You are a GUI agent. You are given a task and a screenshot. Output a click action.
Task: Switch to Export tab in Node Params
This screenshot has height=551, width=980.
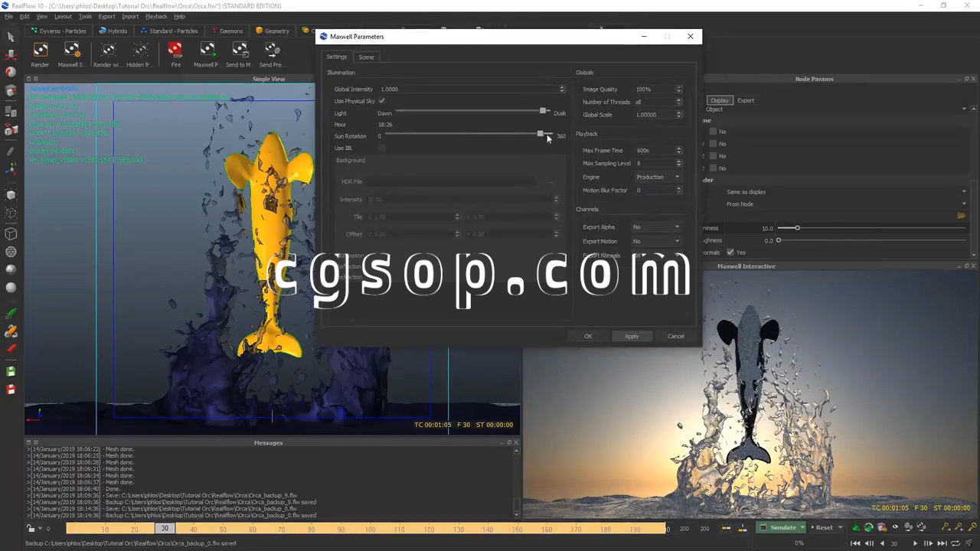pyautogui.click(x=746, y=100)
